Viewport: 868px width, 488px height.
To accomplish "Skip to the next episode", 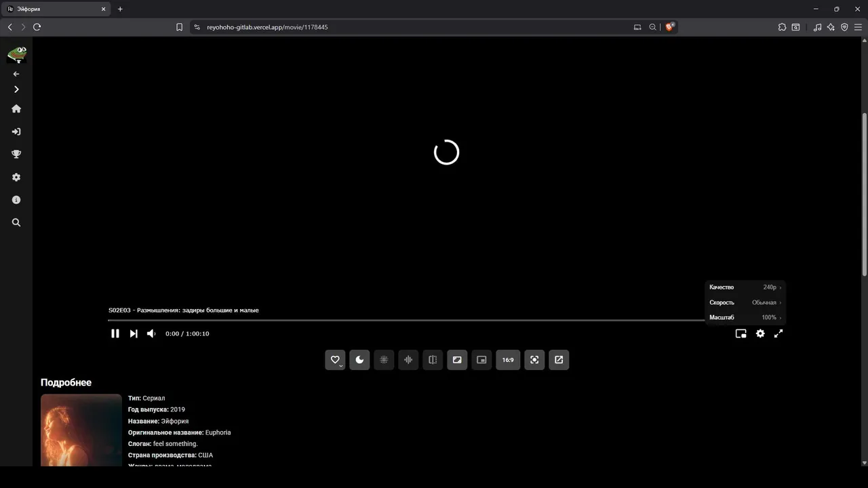I will point(134,333).
